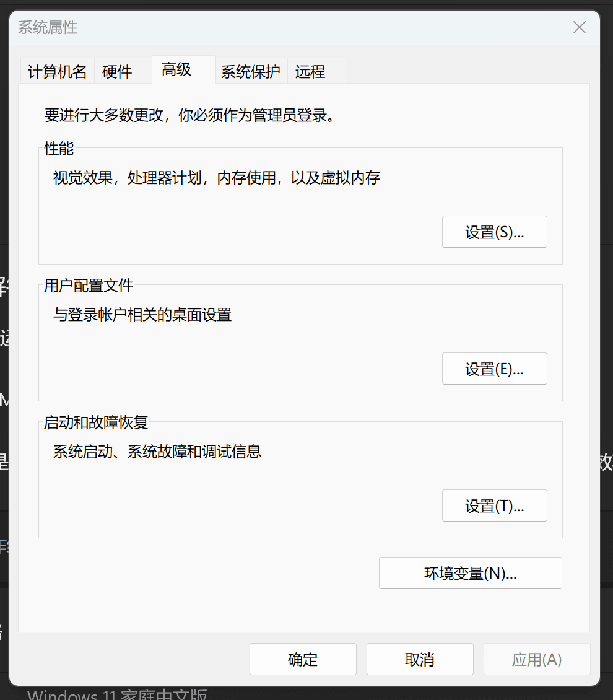Click the 视觉效果 performance description text

(216, 178)
